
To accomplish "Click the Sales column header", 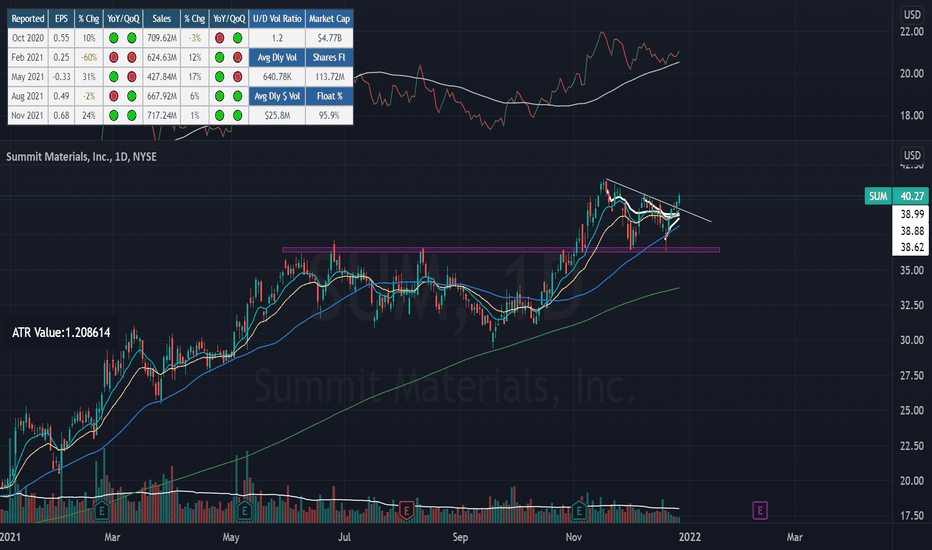I will pyautogui.click(x=162, y=19).
